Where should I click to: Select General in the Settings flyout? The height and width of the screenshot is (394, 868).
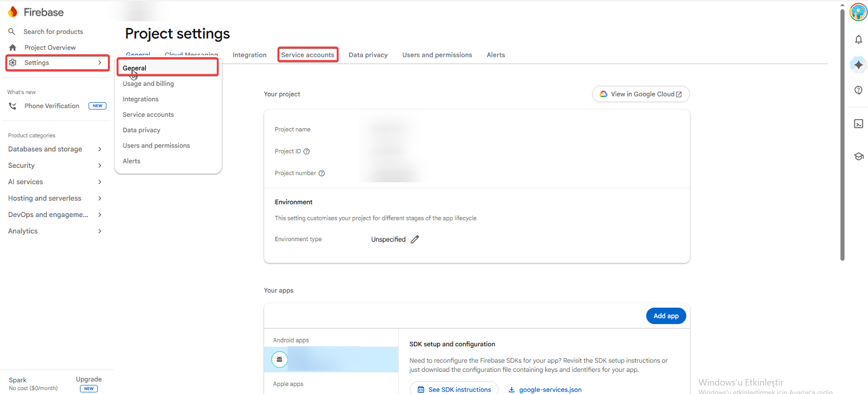168,68
